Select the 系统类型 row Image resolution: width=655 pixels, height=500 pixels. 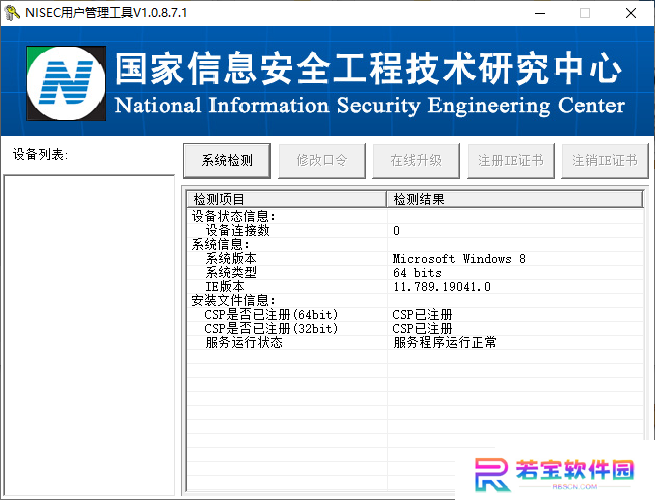415,272
